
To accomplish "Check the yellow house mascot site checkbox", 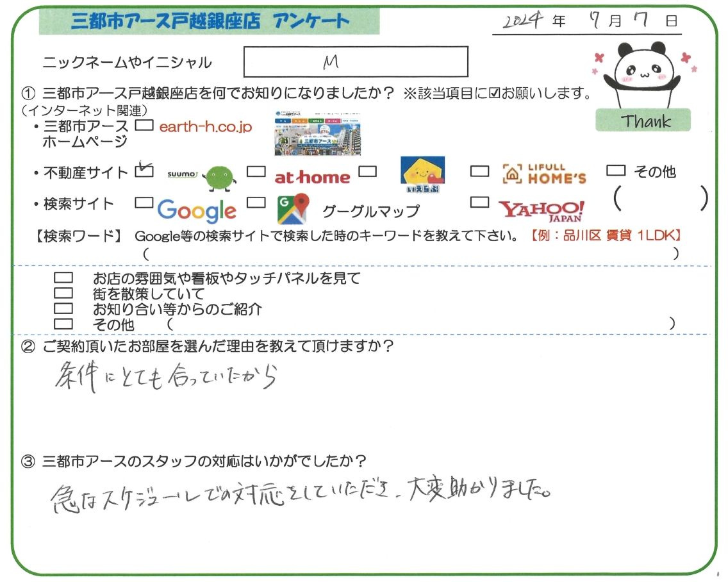I will click(367, 171).
